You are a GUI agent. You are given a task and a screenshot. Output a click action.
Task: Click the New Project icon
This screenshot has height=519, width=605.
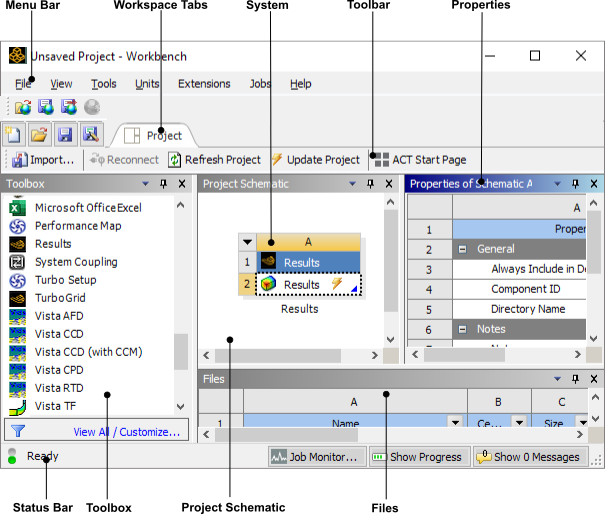tap(14, 134)
